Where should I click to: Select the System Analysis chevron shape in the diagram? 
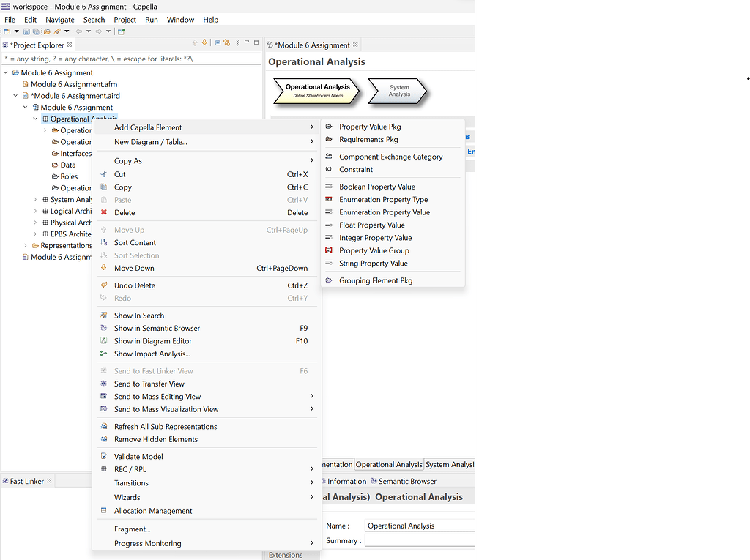tap(399, 91)
